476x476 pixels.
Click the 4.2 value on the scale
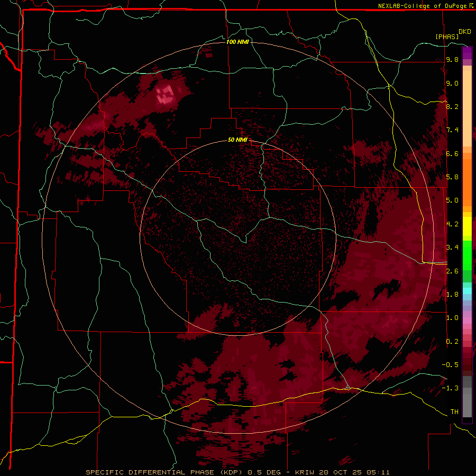(452, 224)
